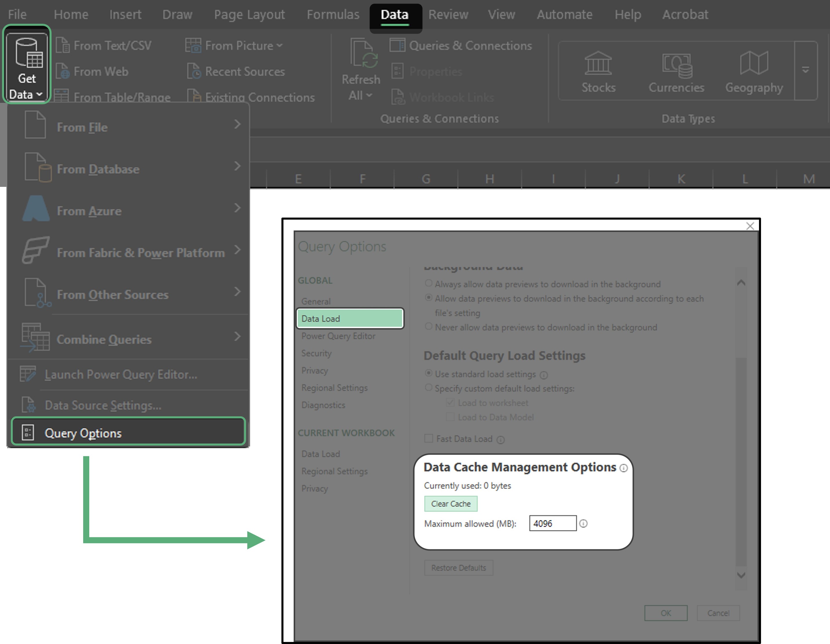Click the From Text/CSV icon
The width and height of the screenshot is (830, 644).
coord(63,45)
